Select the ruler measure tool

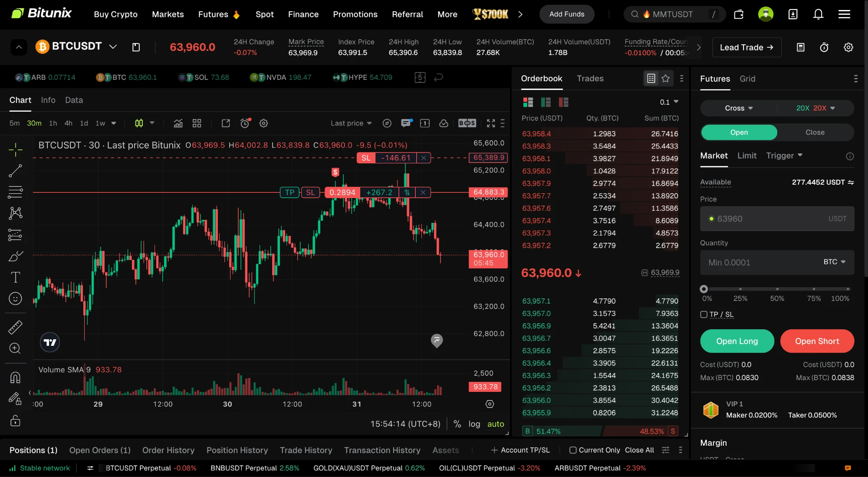[x=15, y=327]
